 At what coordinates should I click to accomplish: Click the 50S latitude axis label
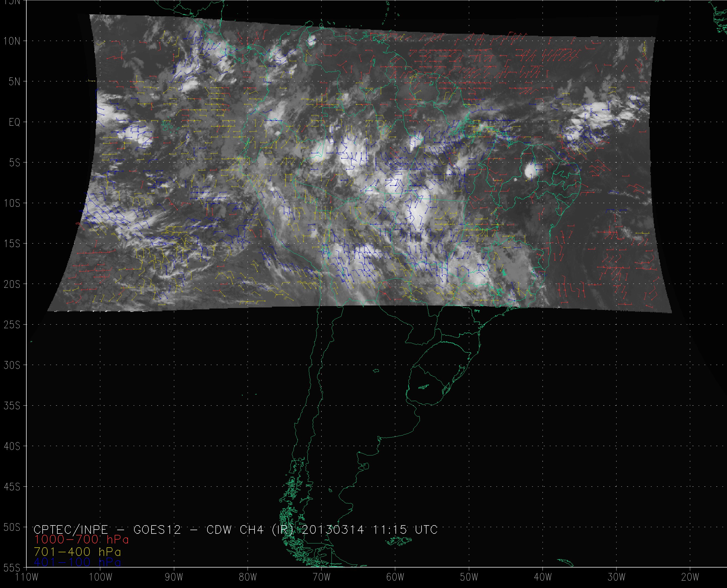coord(12,527)
